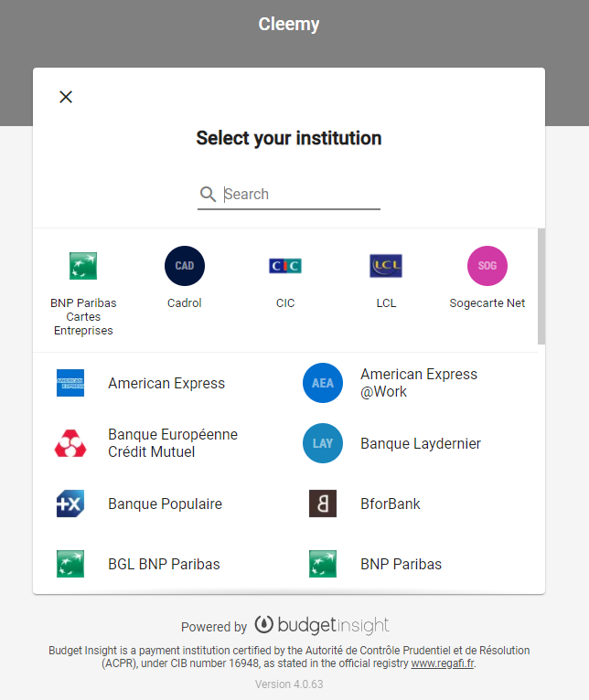The width and height of the screenshot is (589, 700).
Task: Choose Banque Laydernier entry
Action: [421, 444]
